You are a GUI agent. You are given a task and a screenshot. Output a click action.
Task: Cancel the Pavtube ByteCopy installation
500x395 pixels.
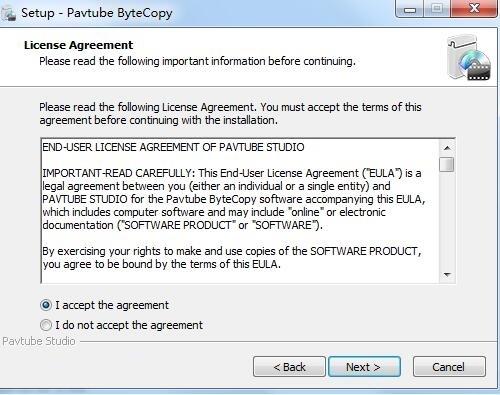449,367
